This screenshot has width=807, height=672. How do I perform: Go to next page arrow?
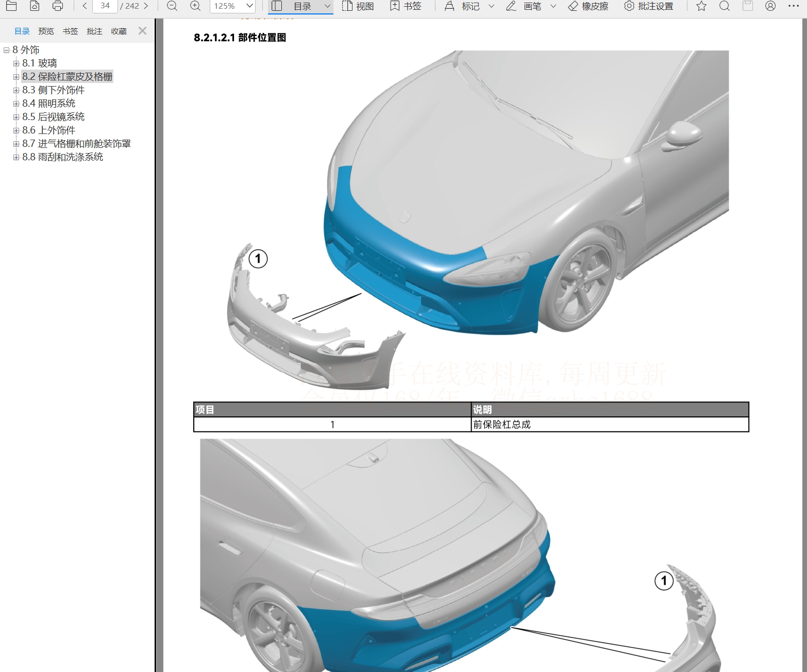(146, 6)
